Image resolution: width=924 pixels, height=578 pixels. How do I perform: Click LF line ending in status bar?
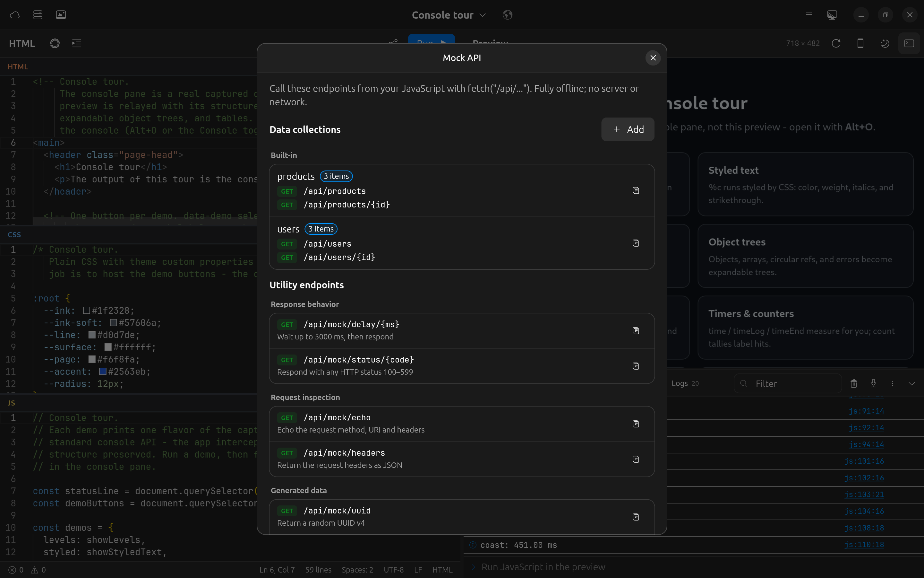418,570
